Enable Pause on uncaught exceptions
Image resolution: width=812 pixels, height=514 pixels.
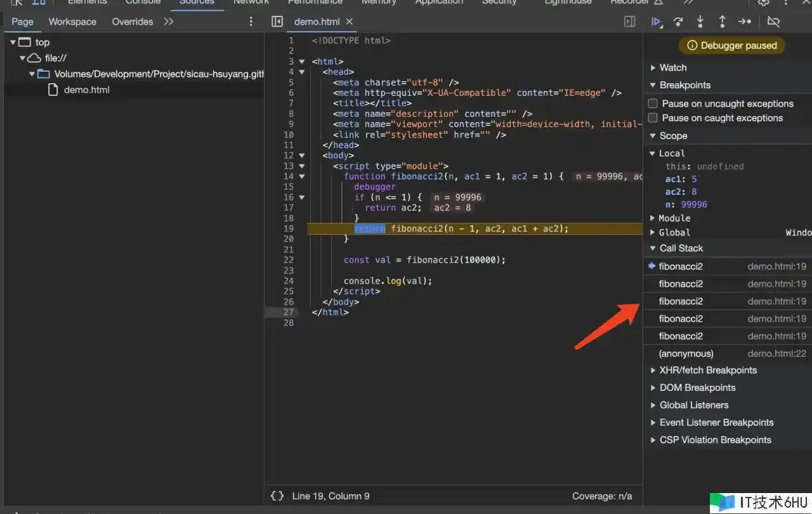point(652,103)
